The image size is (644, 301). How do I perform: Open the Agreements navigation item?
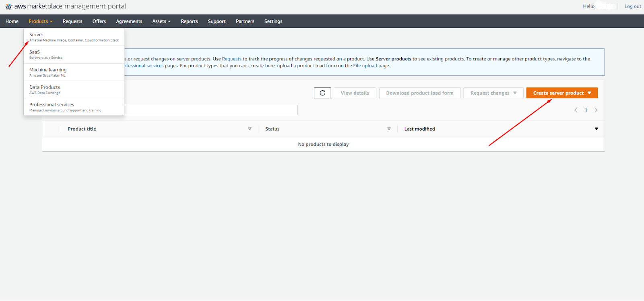[x=129, y=21]
